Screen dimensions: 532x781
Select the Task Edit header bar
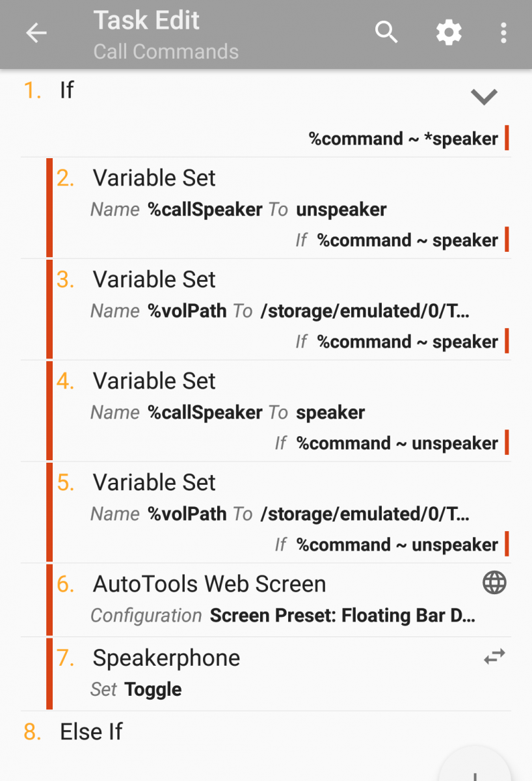[x=146, y=20]
